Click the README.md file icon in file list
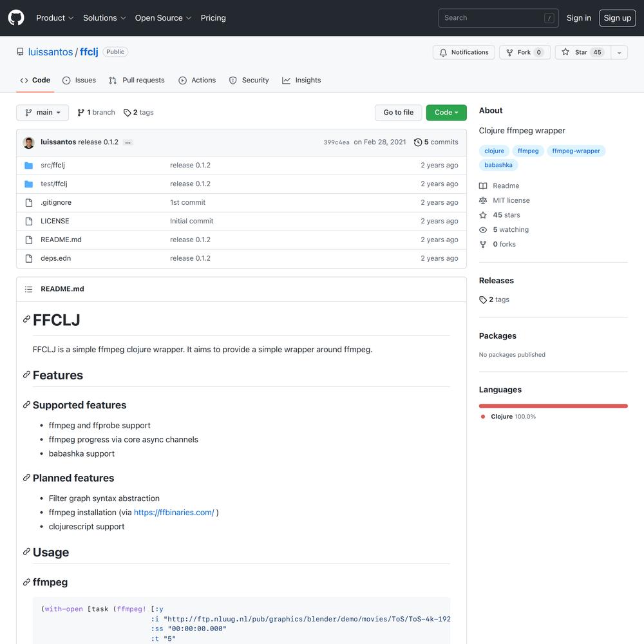 coord(29,240)
